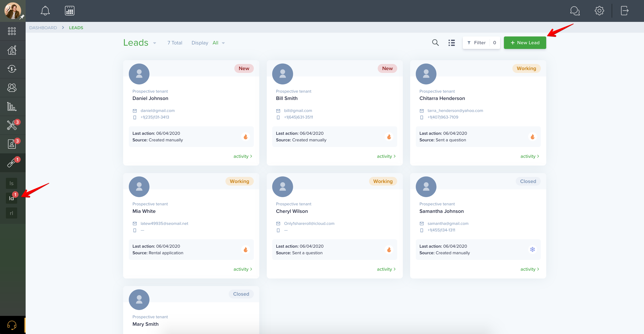Click the search magnifier icon
This screenshot has height=334, width=644.
pyautogui.click(x=435, y=43)
